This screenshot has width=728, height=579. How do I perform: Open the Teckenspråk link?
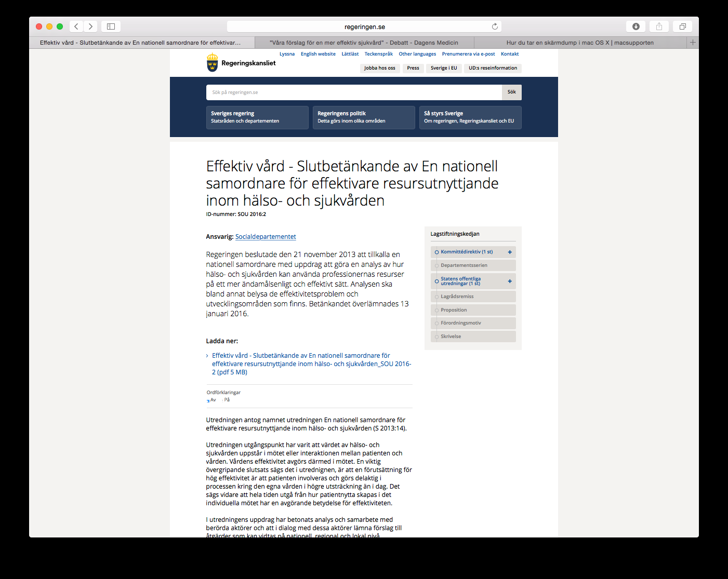[378, 54]
